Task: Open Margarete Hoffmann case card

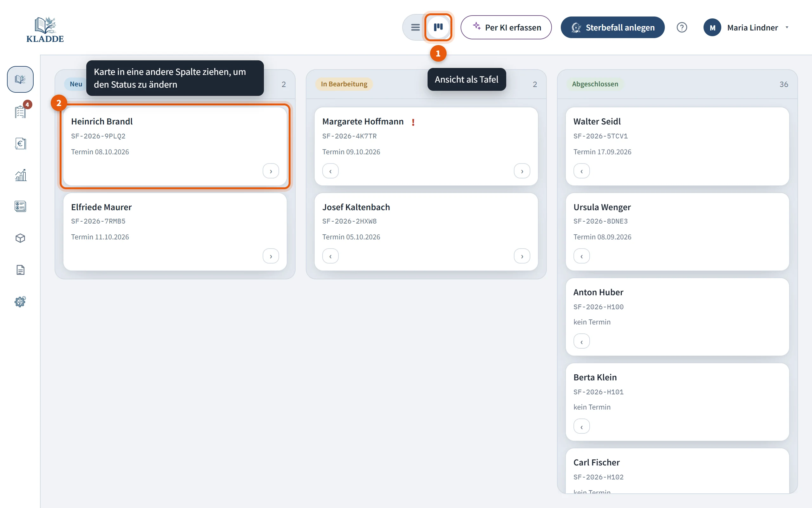Action: (x=426, y=146)
